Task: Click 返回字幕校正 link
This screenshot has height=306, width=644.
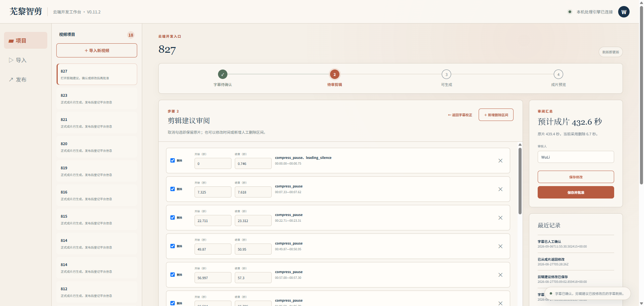Action: (x=460, y=115)
